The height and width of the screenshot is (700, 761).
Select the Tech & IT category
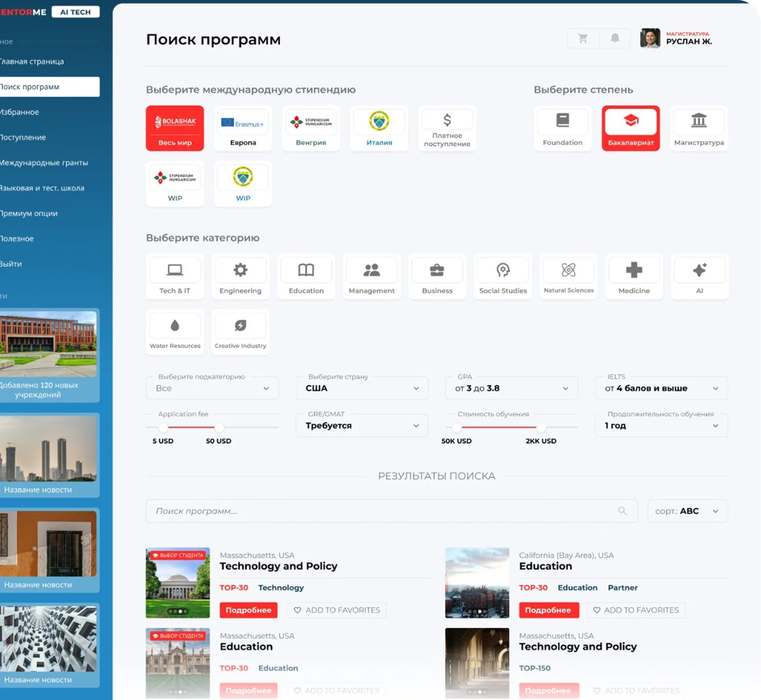click(x=175, y=277)
